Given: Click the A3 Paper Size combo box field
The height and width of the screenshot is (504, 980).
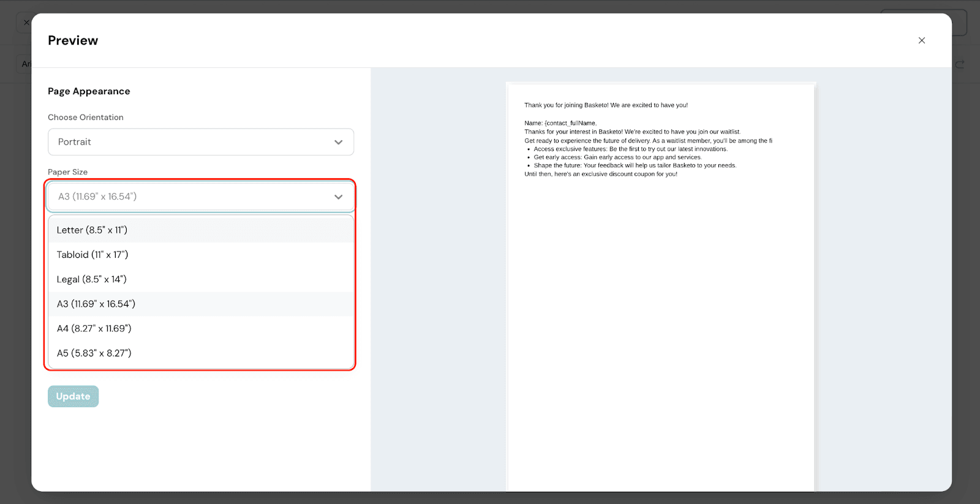Looking at the screenshot, I should point(190,197).
